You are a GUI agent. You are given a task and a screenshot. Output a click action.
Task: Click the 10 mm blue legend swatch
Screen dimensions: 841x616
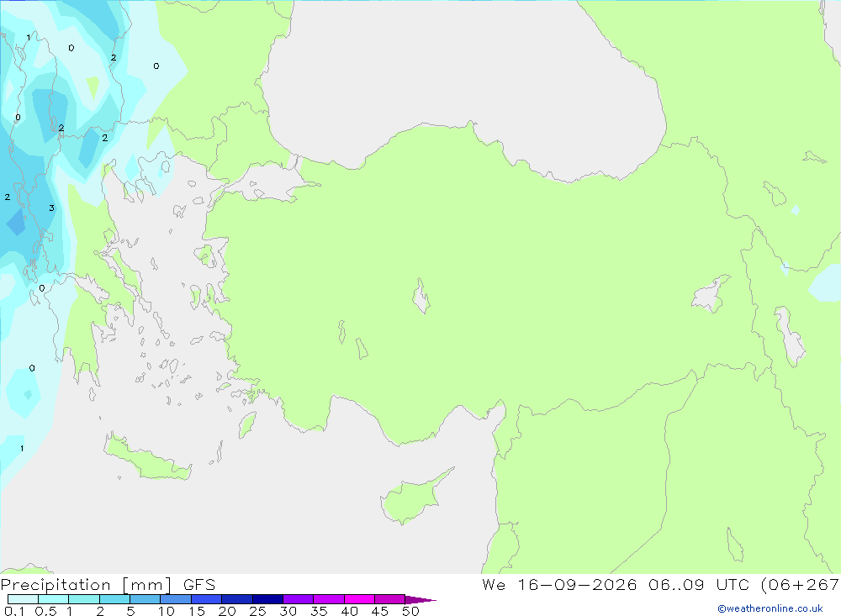click(x=176, y=599)
